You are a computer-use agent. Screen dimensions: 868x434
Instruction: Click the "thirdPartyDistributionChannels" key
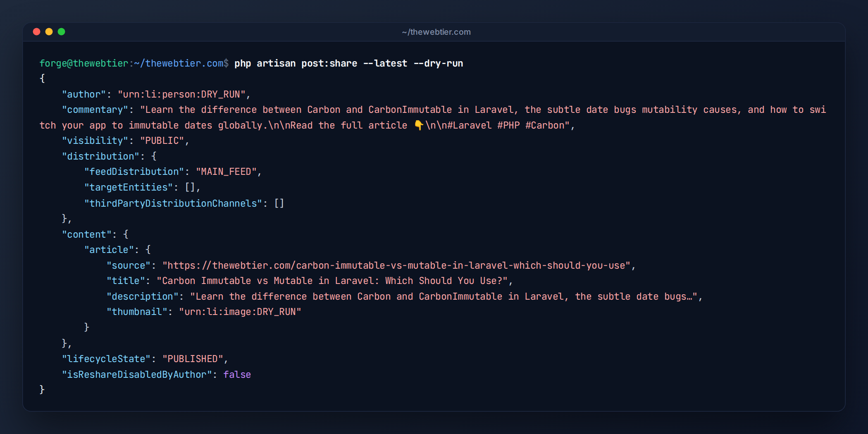click(x=173, y=203)
